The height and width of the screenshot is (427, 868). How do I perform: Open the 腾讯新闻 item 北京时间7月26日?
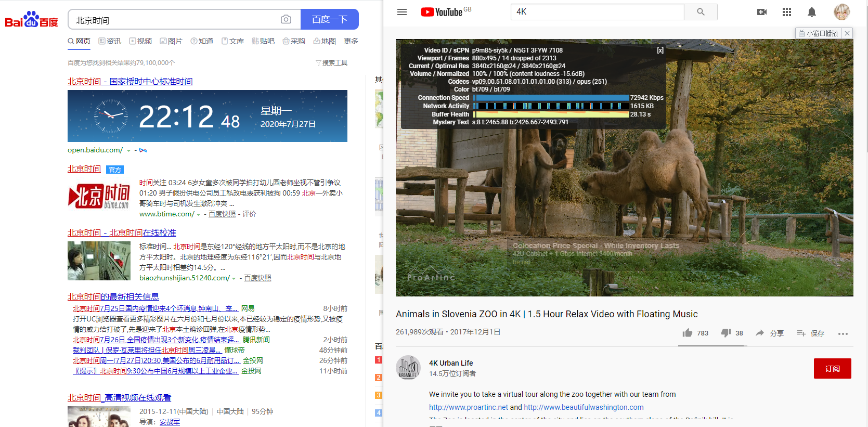pyautogui.click(x=156, y=340)
